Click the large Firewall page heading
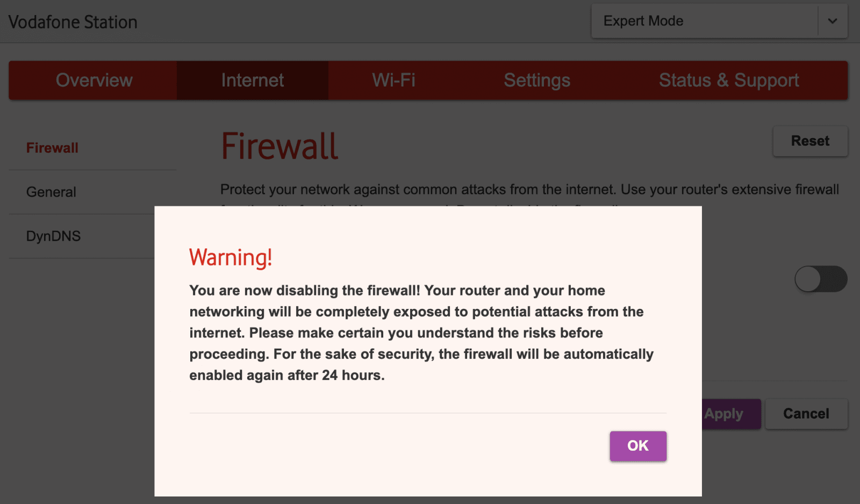This screenshot has height=504, width=860. pyautogui.click(x=279, y=146)
